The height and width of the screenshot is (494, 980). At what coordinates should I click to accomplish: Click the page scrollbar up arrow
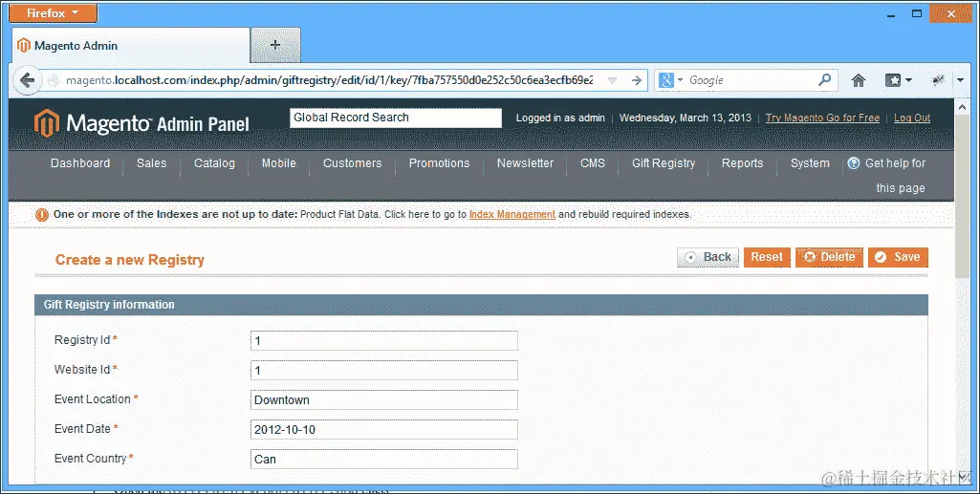click(962, 107)
